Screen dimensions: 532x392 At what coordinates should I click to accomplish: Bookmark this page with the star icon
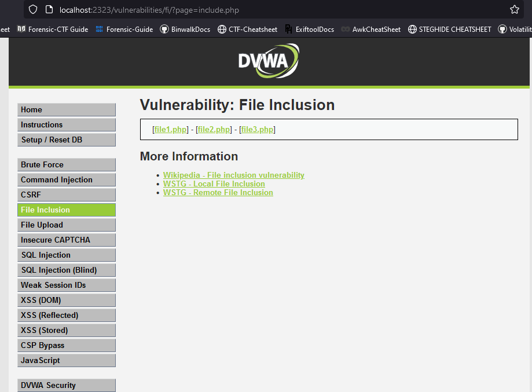(x=515, y=9)
